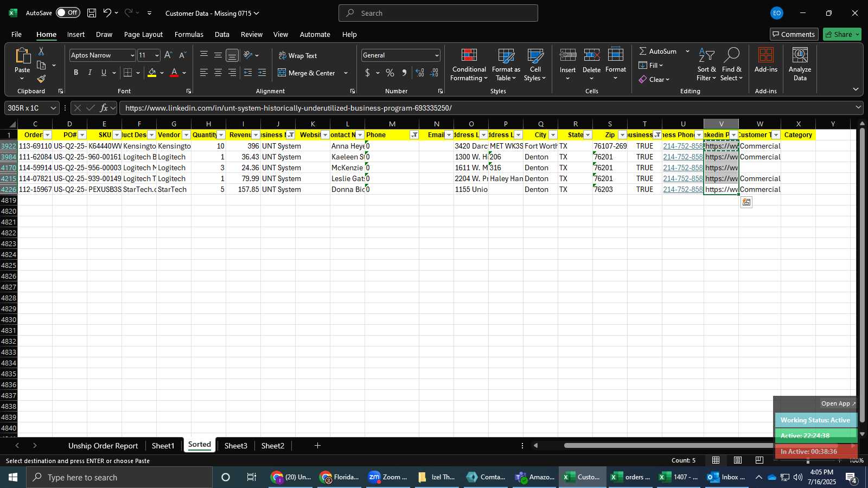Click the Align Right icon
The width and height of the screenshot is (868, 488).
pyautogui.click(x=232, y=73)
